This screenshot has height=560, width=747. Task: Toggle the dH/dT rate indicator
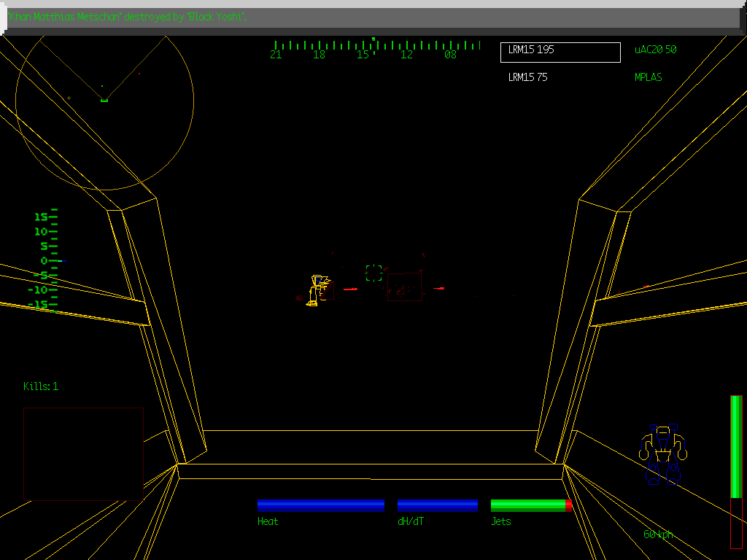pyautogui.click(x=437, y=504)
